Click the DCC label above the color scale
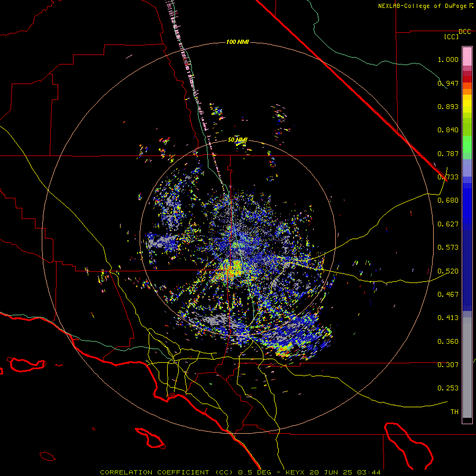Image resolution: width=476 pixels, height=476 pixels. (x=465, y=32)
